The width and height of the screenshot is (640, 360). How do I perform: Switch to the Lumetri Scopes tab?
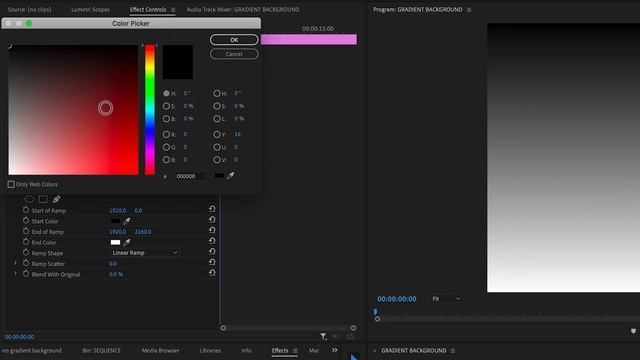click(x=90, y=9)
